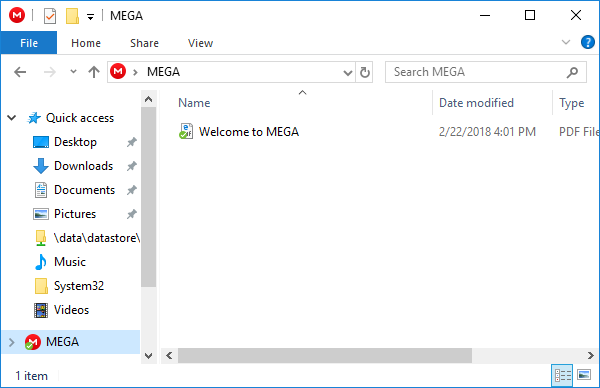Click horizontal scrollbar left arrow
The width and height of the screenshot is (600, 388).
pos(169,356)
